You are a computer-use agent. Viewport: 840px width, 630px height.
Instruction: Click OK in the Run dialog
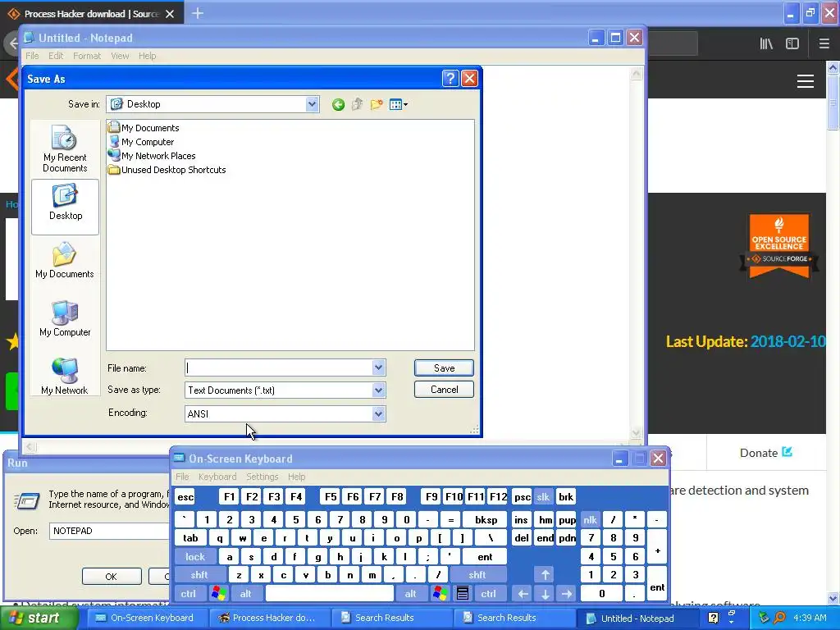112,577
